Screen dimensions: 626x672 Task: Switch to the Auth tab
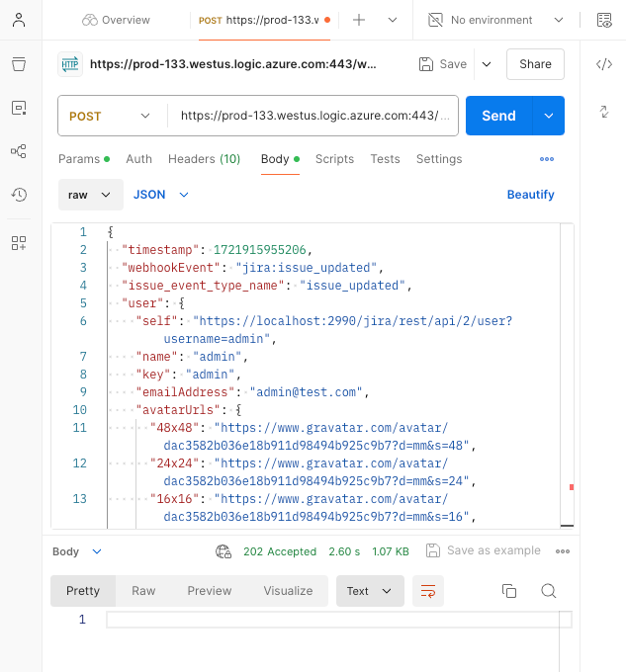pyautogui.click(x=138, y=159)
